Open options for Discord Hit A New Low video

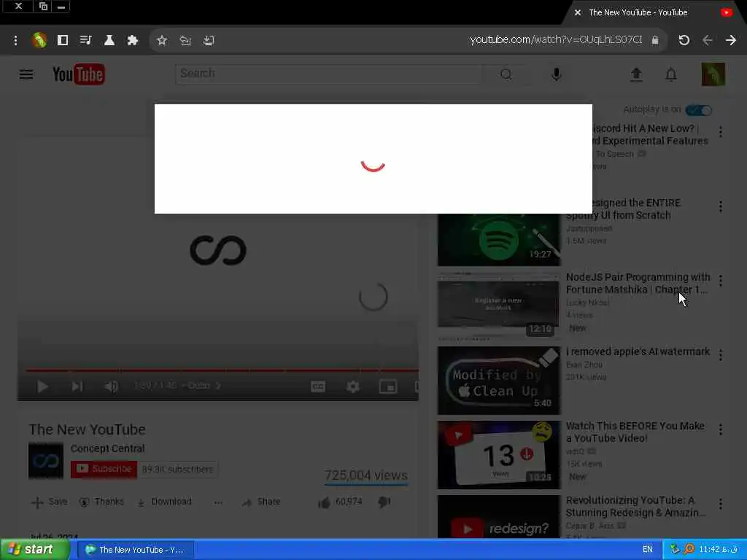tap(720, 132)
